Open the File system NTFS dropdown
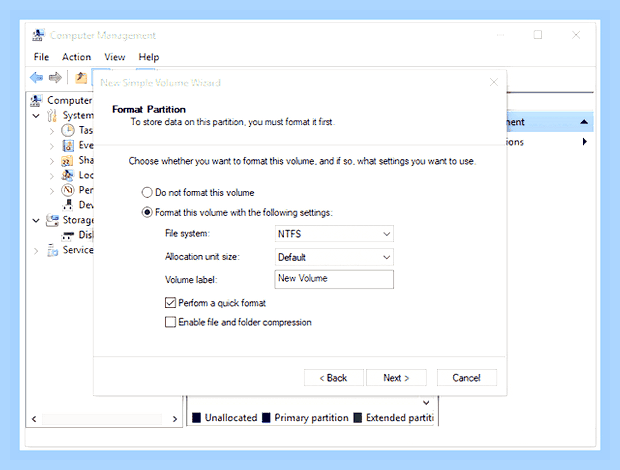The height and width of the screenshot is (470, 620). (x=334, y=234)
